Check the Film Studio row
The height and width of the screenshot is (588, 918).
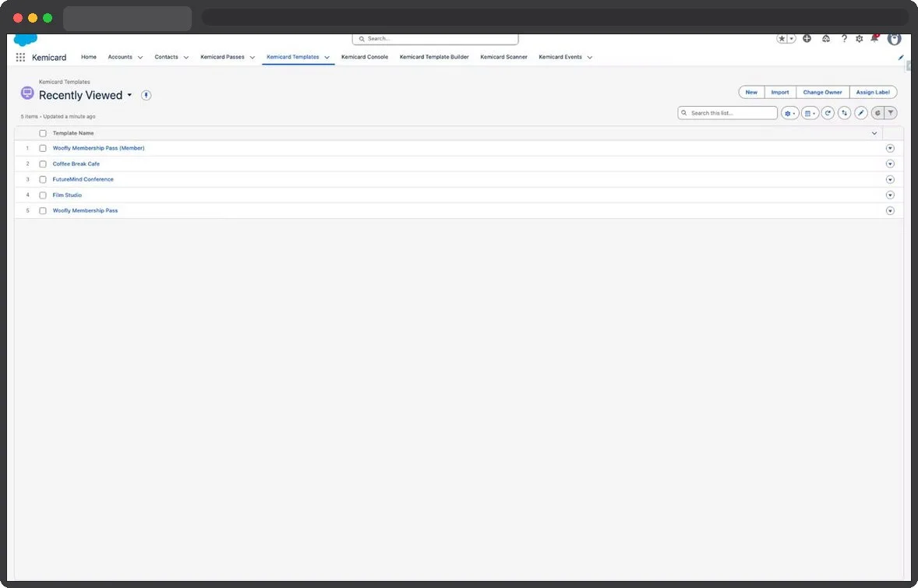coord(43,195)
